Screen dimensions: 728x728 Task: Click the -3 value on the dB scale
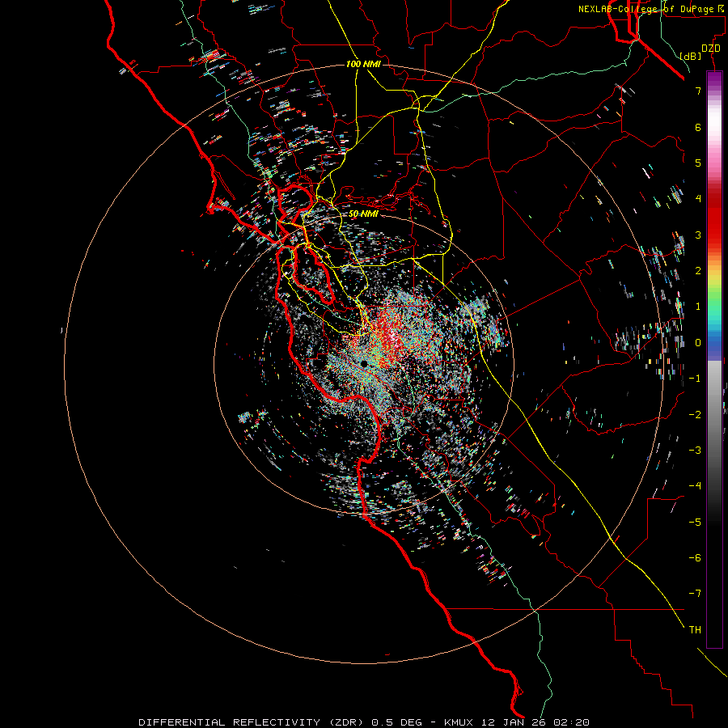coord(695,451)
